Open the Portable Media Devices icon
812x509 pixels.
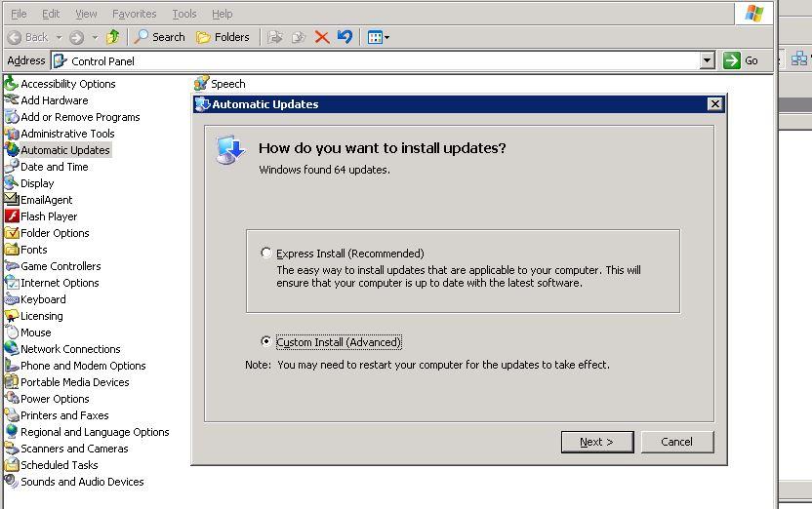click(12, 382)
